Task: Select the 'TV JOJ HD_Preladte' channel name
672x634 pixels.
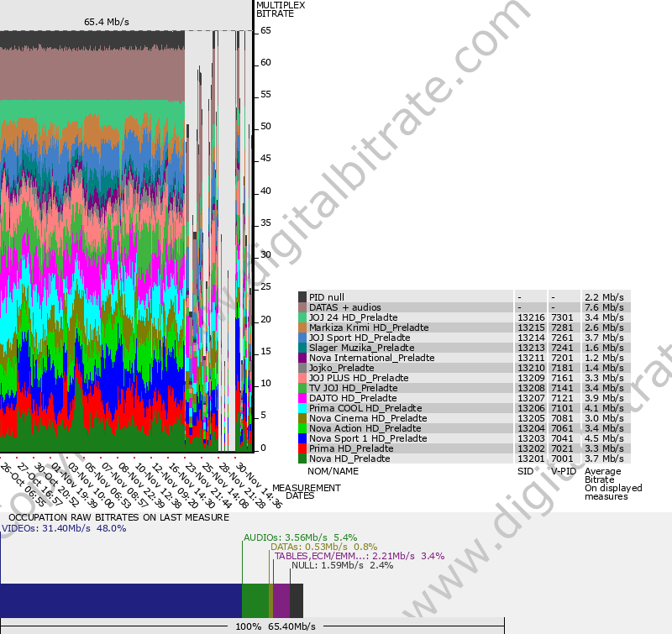Action: pos(353,388)
